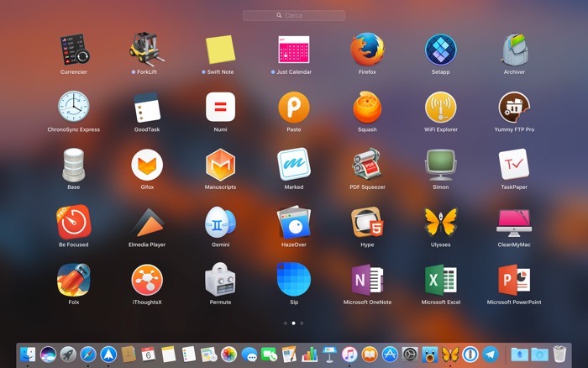This screenshot has height=368, width=588.
Task: Go to first Launchpad page dot
Action: (286, 323)
